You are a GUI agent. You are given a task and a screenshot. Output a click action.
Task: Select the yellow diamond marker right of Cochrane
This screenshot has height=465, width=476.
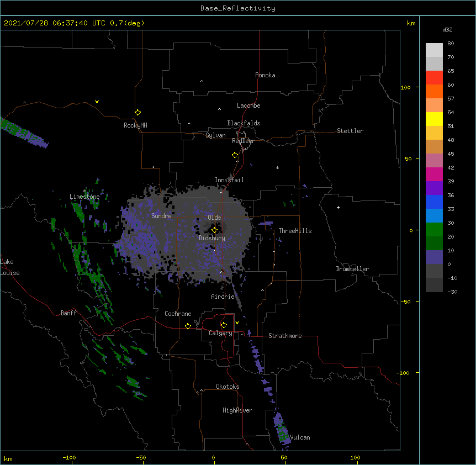188,326
